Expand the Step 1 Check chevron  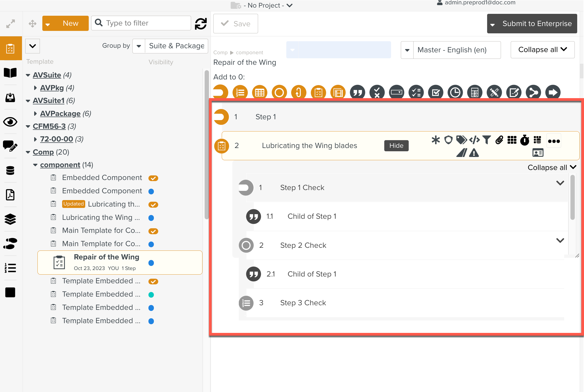pyautogui.click(x=560, y=183)
